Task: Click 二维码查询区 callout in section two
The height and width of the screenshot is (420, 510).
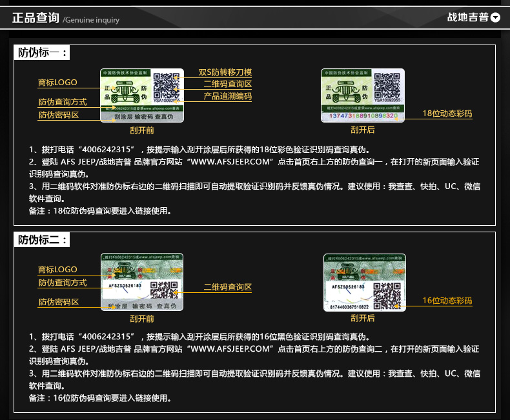Action: click(x=228, y=287)
